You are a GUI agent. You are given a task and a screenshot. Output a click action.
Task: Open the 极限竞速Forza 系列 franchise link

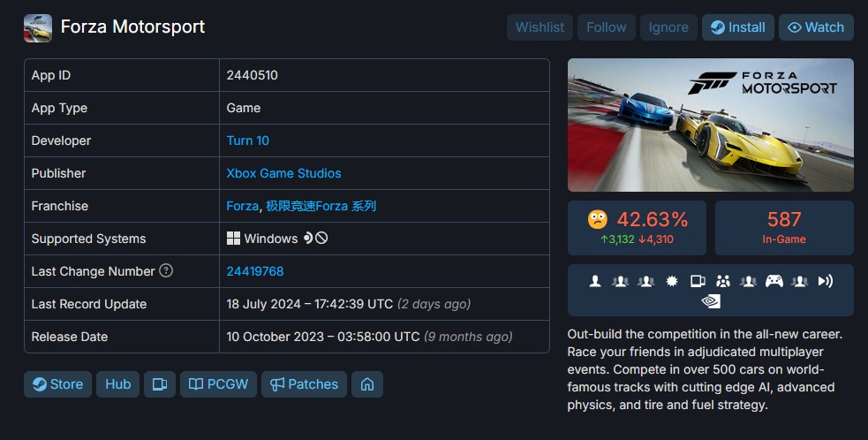(321, 206)
